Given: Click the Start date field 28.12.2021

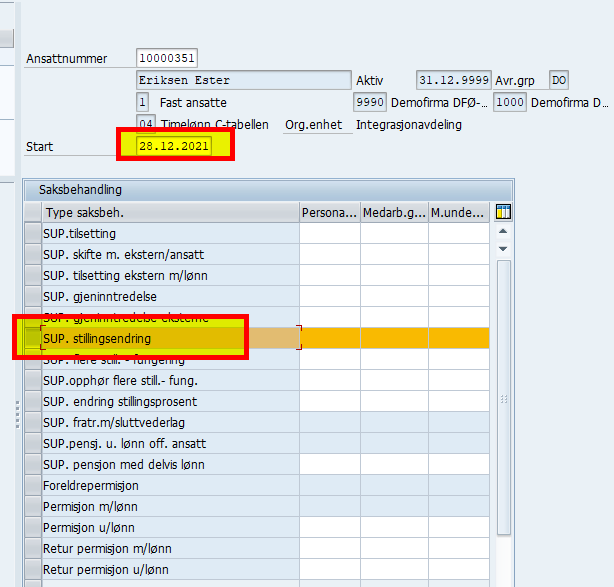Looking at the screenshot, I should 174,146.
